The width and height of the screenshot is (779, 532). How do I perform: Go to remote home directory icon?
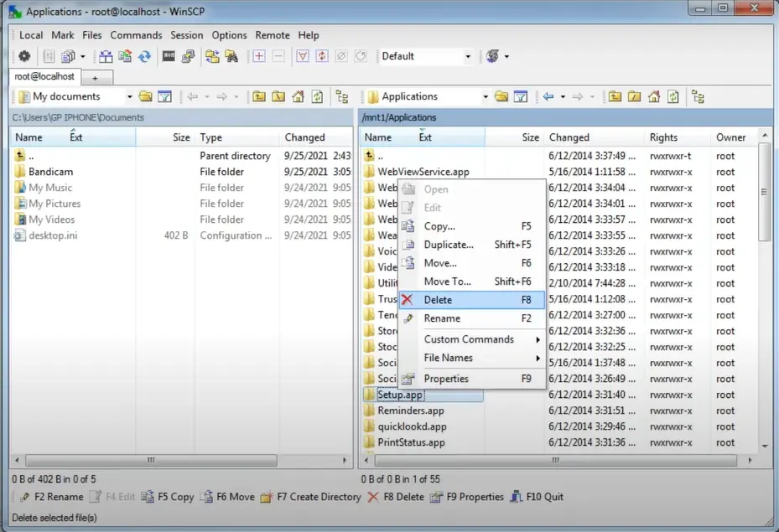click(x=654, y=96)
